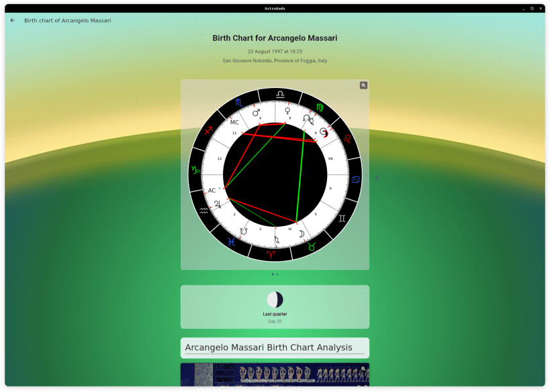Click the Sun symbol in house 8
The image size is (550, 392).
[x=324, y=133]
